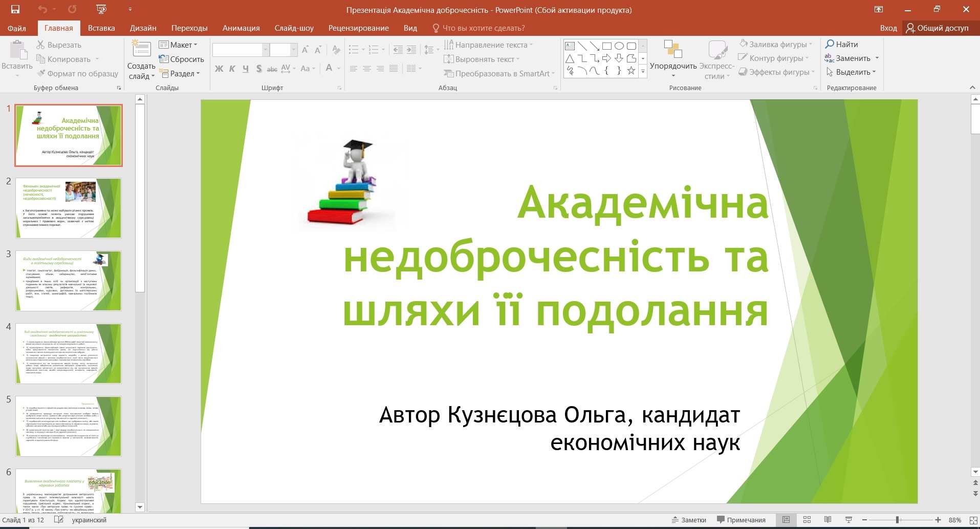
Task: Open the Layout (Макет) dropdown
Action: click(x=178, y=45)
